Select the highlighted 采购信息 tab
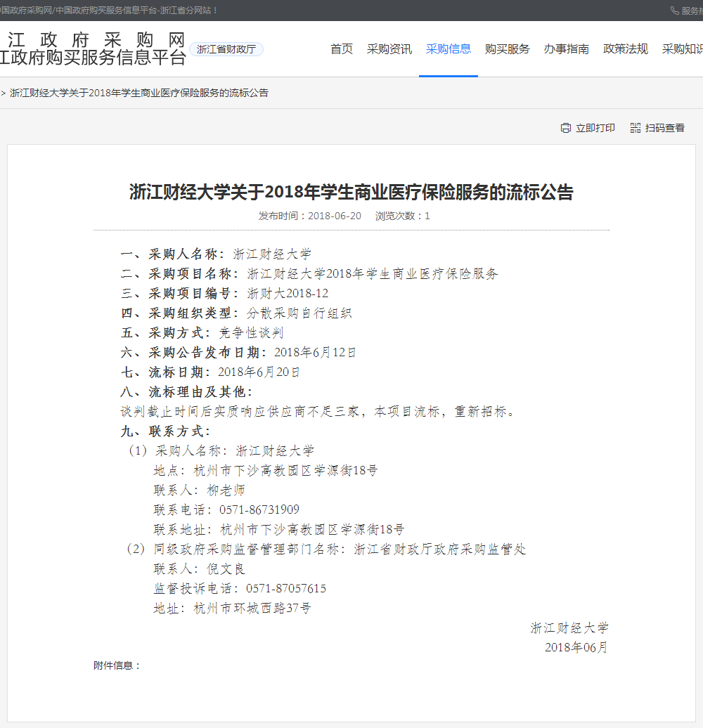Viewport: 703px width, 728px height. click(449, 49)
